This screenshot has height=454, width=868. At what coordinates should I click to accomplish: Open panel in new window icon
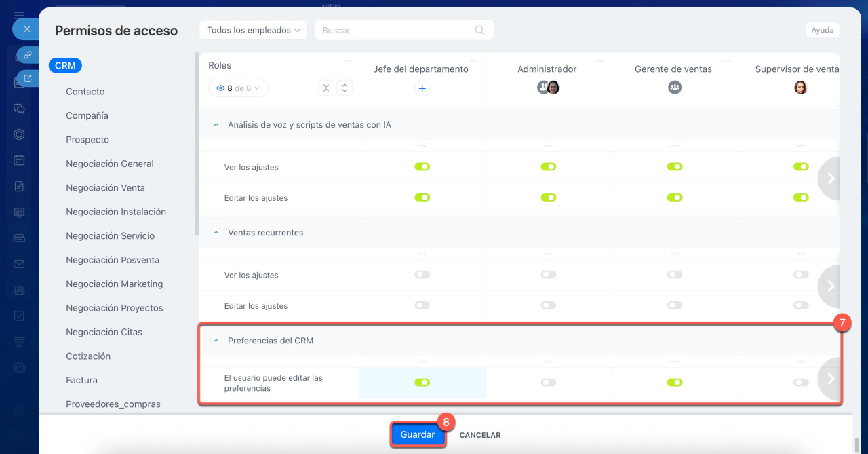click(x=27, y=79)
